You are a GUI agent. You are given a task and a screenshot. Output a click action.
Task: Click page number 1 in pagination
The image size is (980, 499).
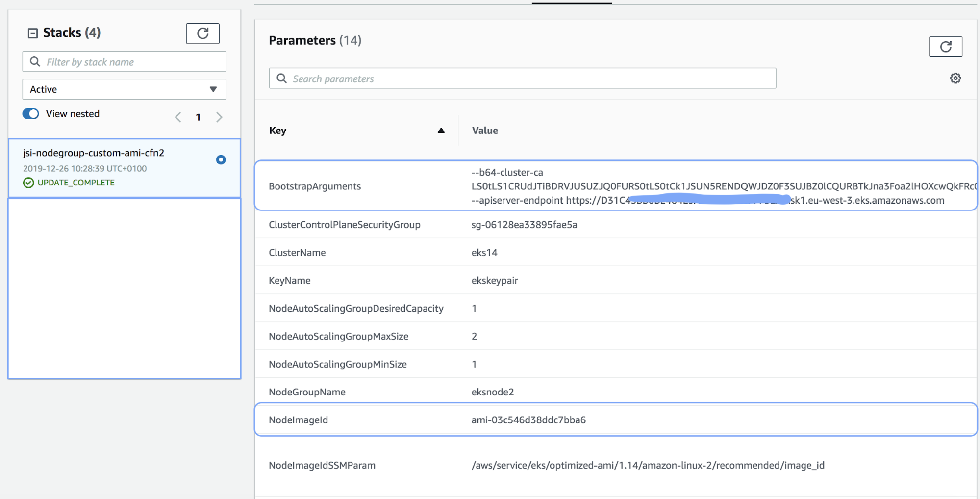coord(198,117)
